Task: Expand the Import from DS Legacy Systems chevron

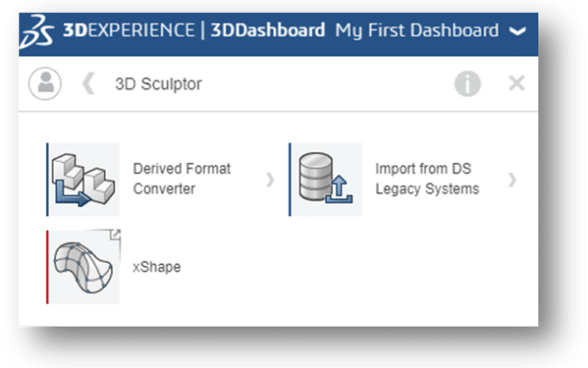Action: click(x=513, y=179)
